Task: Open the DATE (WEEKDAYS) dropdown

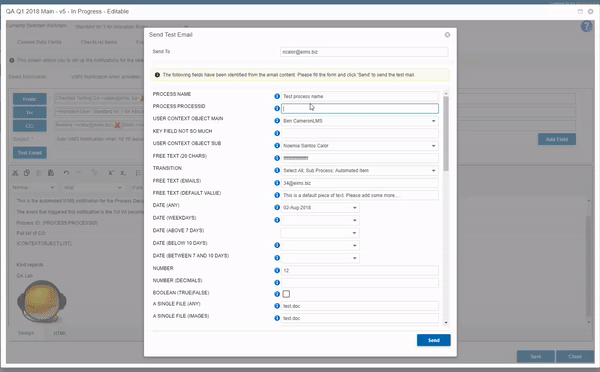Action: tap(355, 220)
